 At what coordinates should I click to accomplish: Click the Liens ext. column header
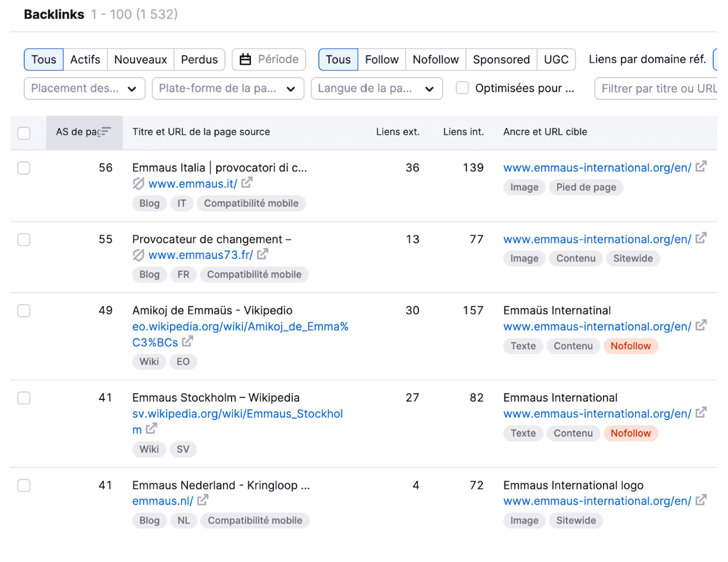click(x=398, y=131)
